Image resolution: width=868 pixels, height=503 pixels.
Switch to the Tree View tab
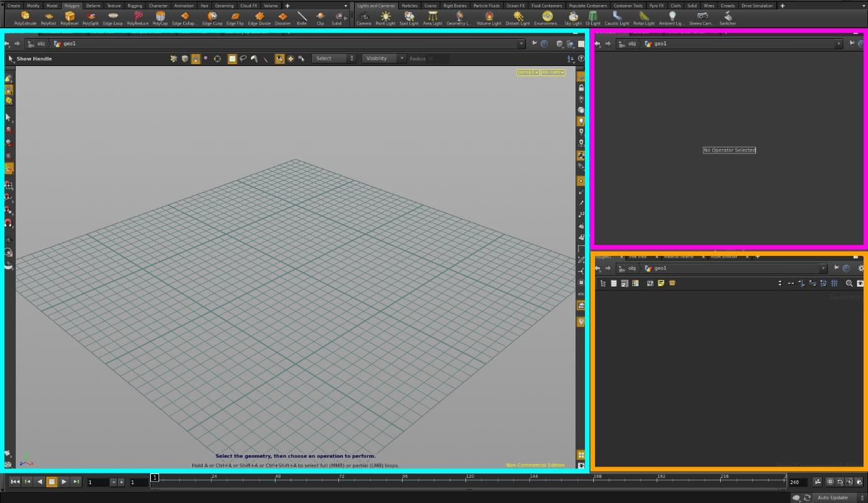[x=638, y=257]
